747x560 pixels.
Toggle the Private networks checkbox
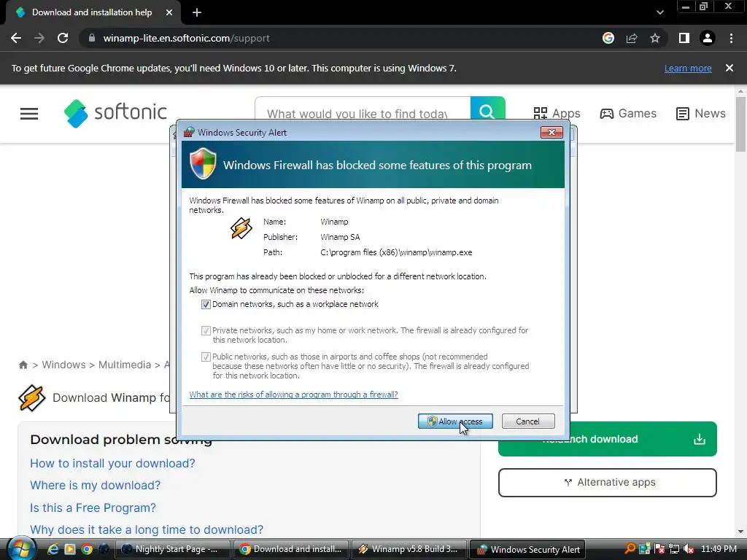pyautogui.click(x=206, y=330)
